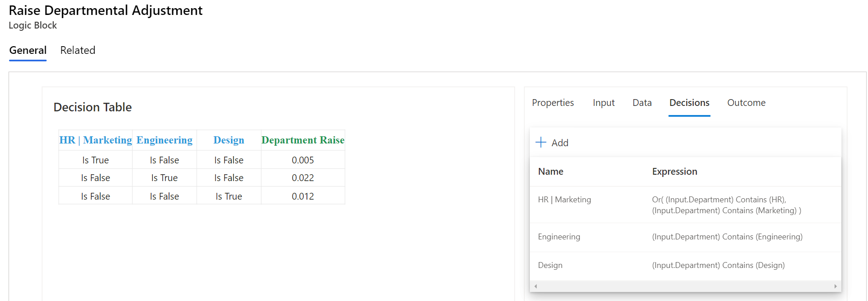Click the 0.022 raise value cell
This screenshot has width=868, height=301.
coord(303,178)
